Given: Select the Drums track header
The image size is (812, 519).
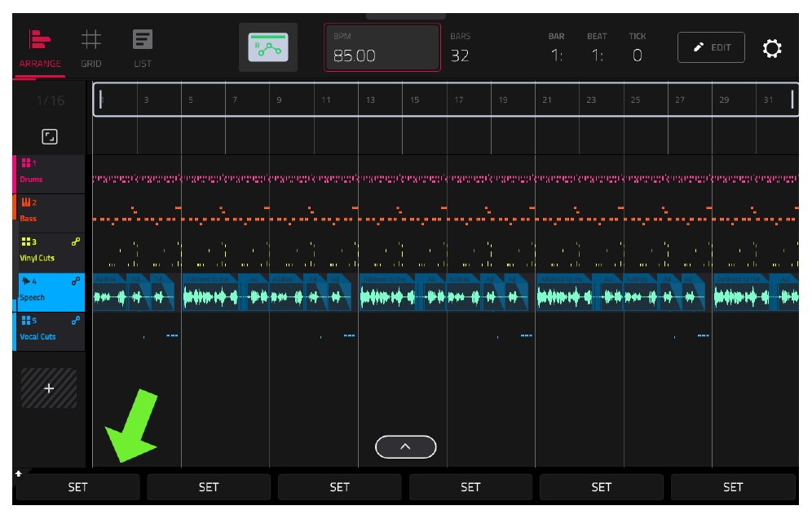Looking at the screenshot, I should pos(49,174).
